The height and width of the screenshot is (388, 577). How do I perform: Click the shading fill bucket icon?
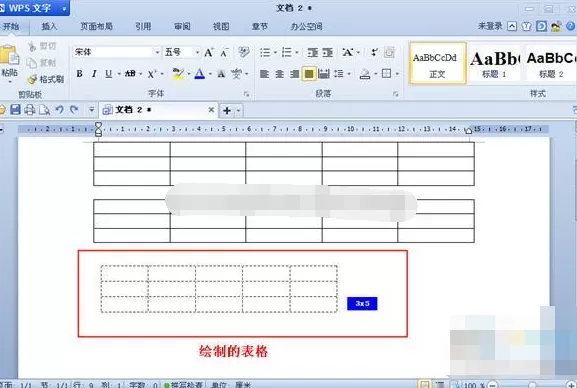point(365,74)
